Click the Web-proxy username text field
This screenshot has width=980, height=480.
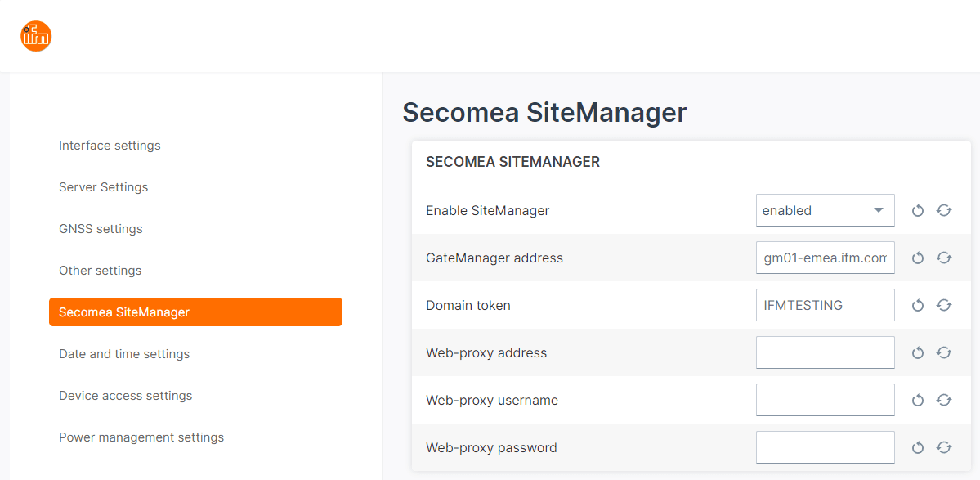pos(825,401)
